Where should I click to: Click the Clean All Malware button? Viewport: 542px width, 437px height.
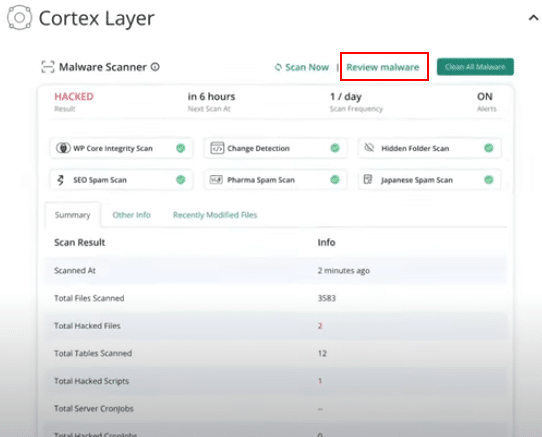pos(475,67)
